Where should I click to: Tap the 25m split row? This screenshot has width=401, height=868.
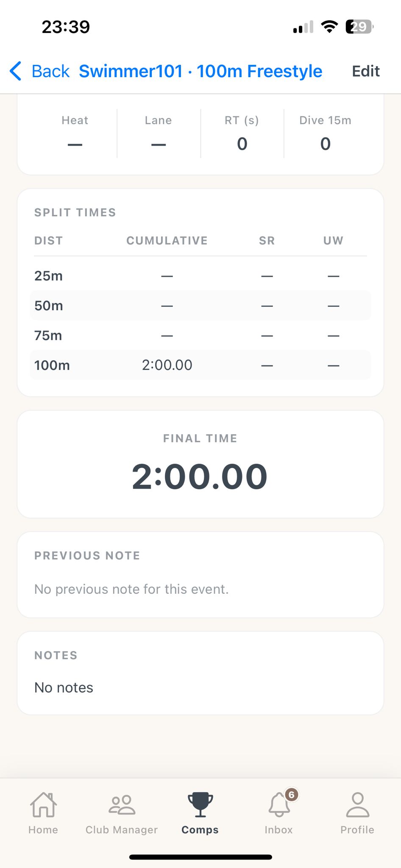(200, 276)
